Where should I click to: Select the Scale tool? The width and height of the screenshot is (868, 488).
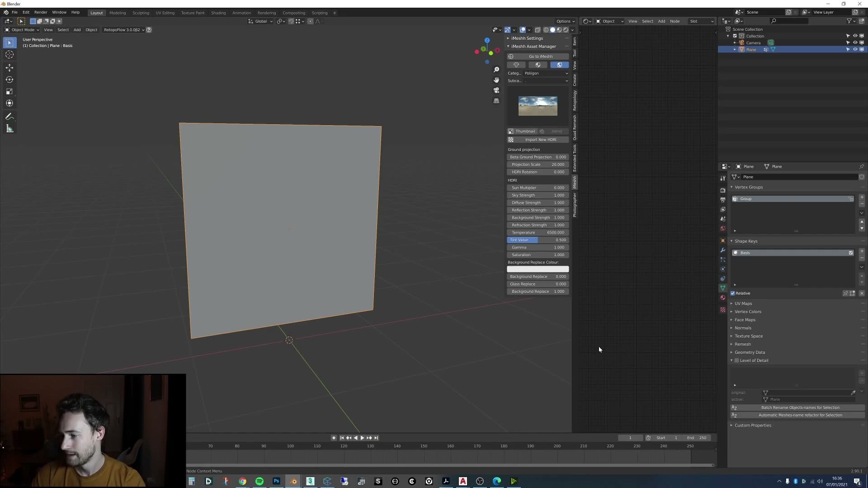pyautogui.click(x=9, y=91)
